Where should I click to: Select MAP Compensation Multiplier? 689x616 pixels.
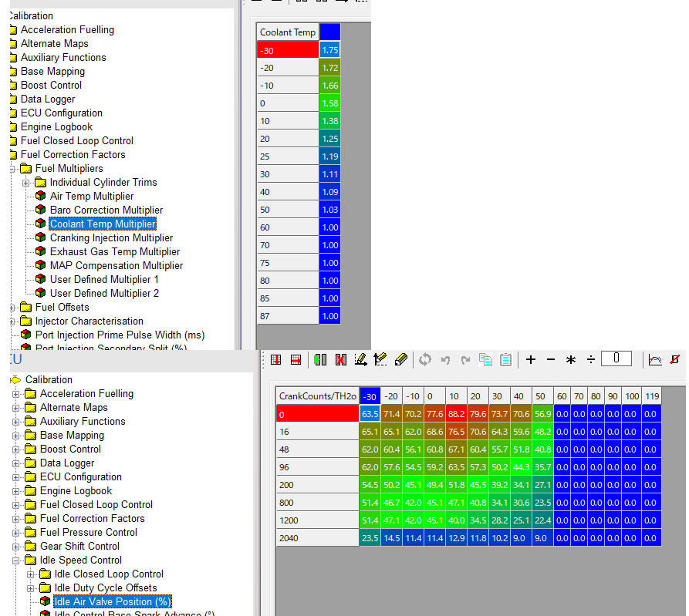[116, 266]
